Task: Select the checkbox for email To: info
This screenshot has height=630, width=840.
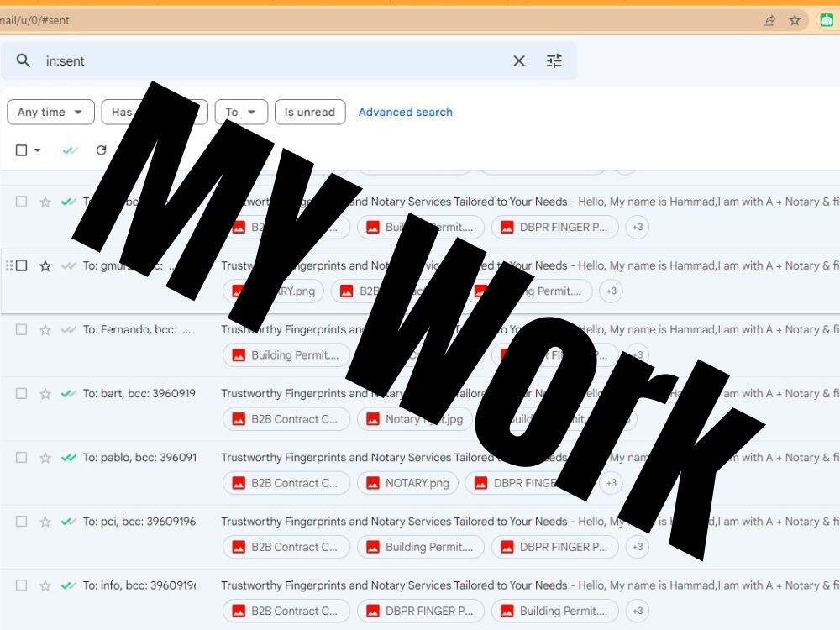Action: (22, 585)
